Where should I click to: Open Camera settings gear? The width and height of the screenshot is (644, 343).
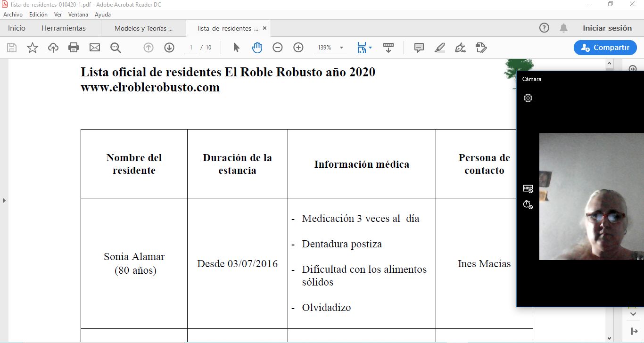tap(528, 98)
